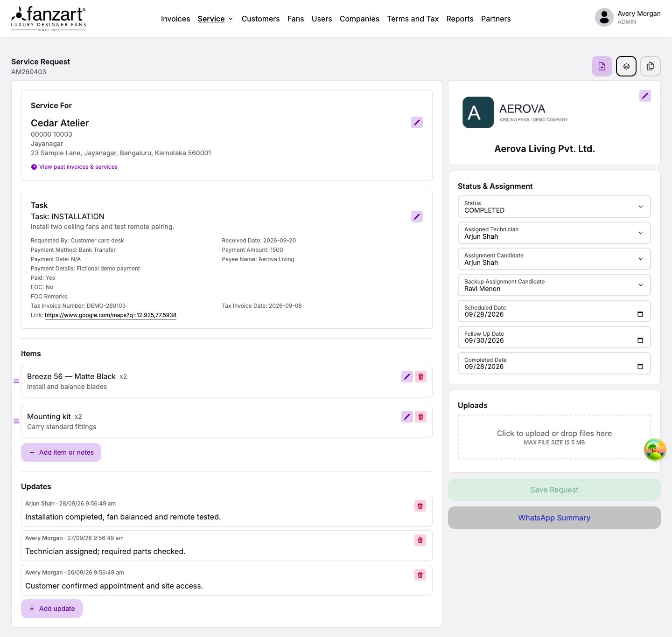Delete the Breeze 56 Matte Black item
The height and width of the screenshot is (637, 672).
click(420, 376)
